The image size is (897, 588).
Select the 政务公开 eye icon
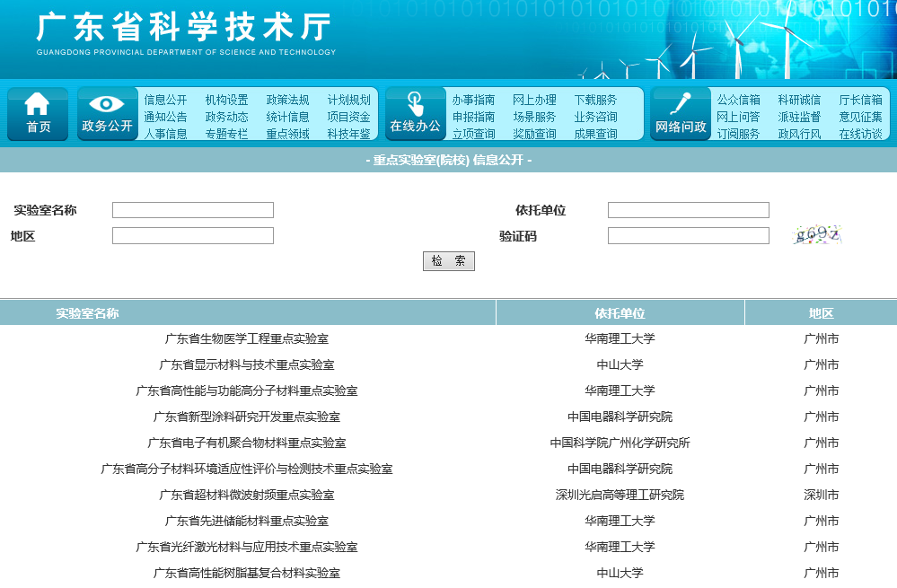(x=107, y=113)
